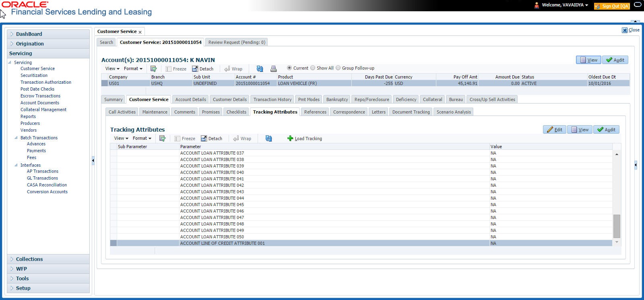Open the Document Tracking sub-tab
This screenshot has height=300, width=644.
(x=411, y=112)
